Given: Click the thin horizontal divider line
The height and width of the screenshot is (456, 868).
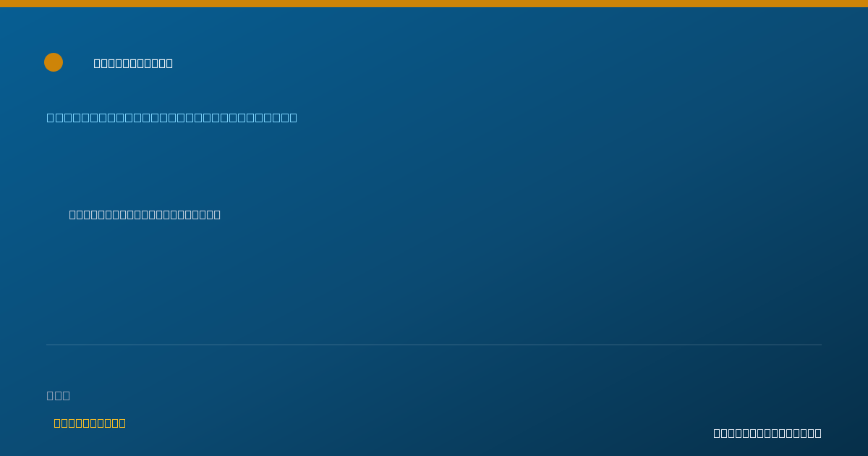Looking at the screenshot, I should click(434, 345).
